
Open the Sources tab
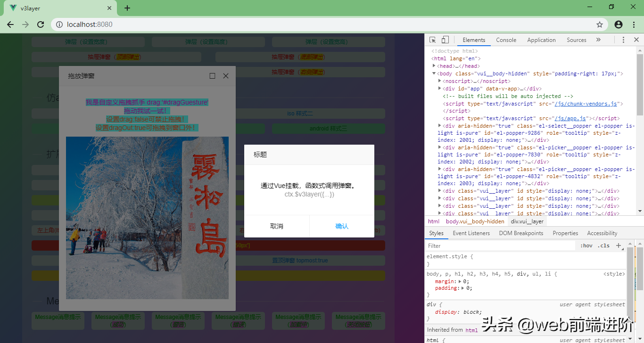tap(577, 40)
